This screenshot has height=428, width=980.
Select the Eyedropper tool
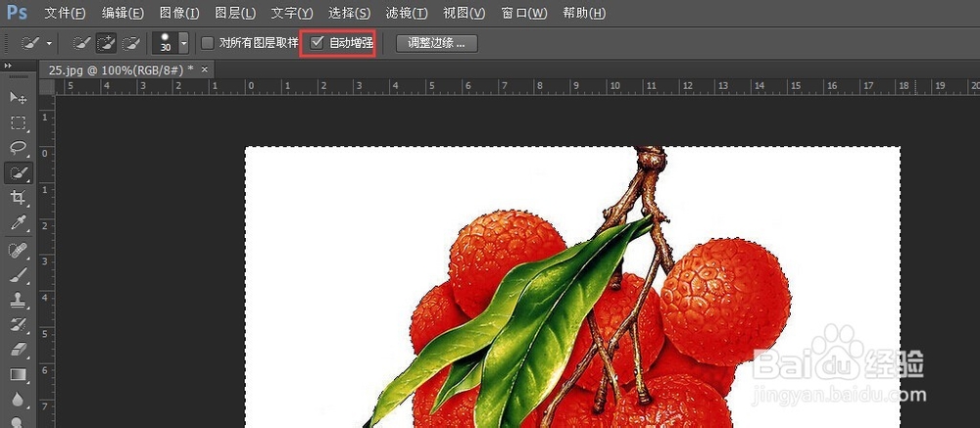[x=18, y=223]
